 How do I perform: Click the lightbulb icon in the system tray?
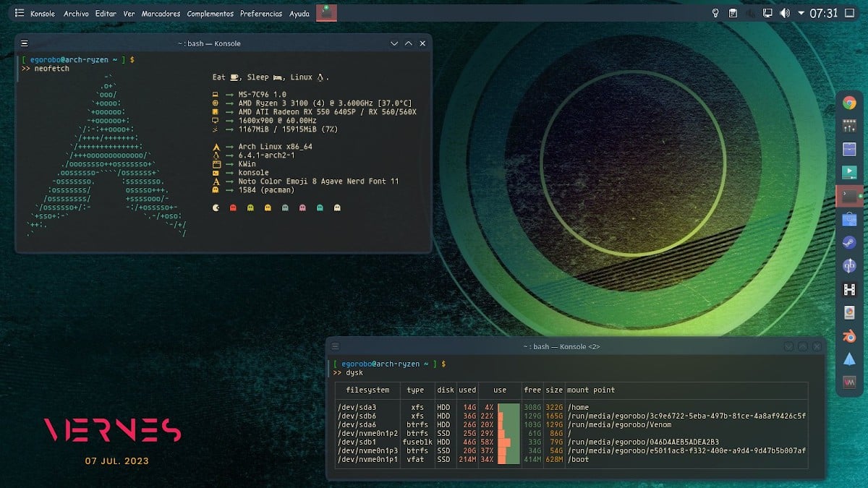716,13
